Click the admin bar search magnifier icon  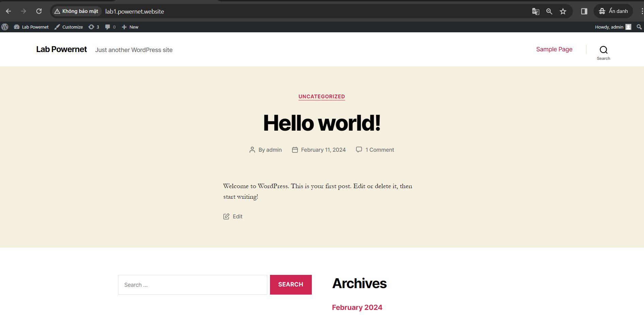point(639,27)
